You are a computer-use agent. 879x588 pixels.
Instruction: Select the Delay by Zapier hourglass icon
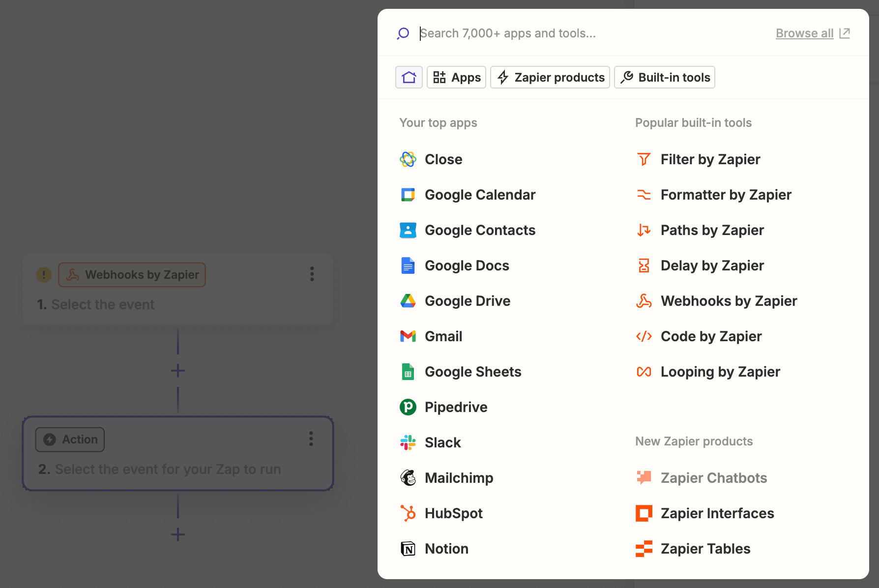tap(644, 265)
